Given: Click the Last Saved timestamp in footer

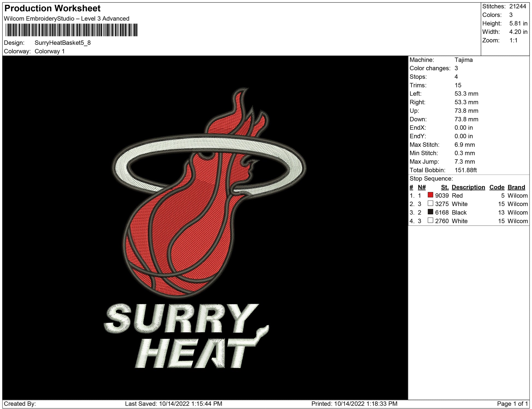Looking at the screenshot, I should coord(173,404).
